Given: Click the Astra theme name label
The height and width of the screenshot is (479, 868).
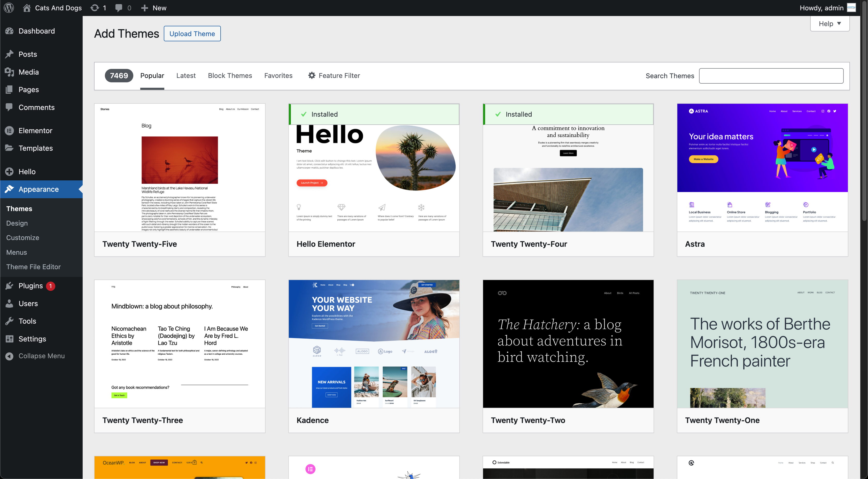Looking at the screenshot, I should point(695,244).
